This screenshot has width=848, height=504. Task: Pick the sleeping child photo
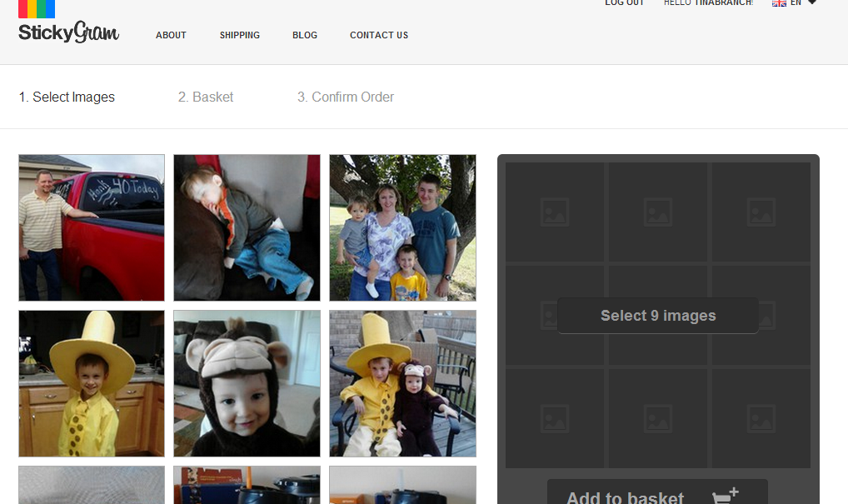pyautogui.click(x=247, y=227)
